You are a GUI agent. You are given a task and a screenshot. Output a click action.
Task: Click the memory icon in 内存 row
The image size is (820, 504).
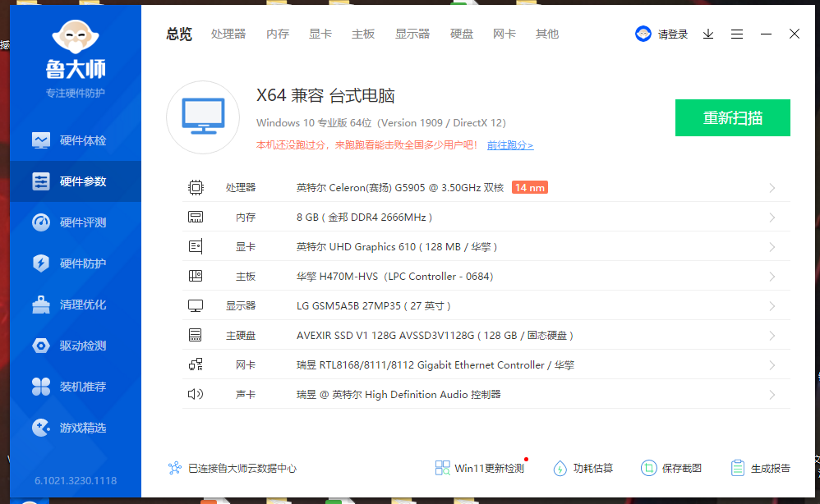click(196, 217)
